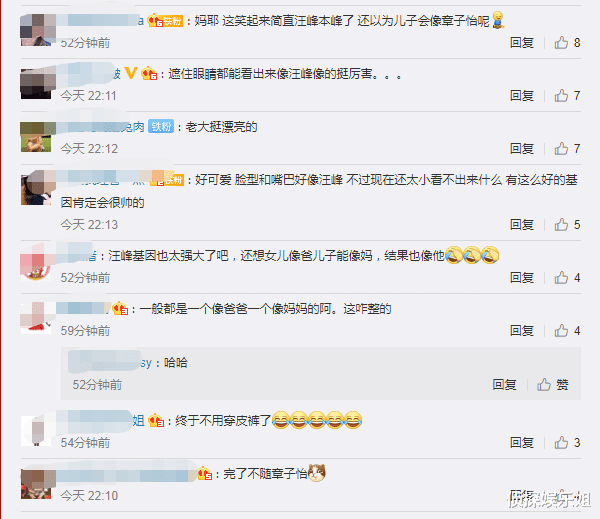Open avatar of 完了不随章子怡 commenter
Screen dimensions: 600x519
tap(36, 484)
